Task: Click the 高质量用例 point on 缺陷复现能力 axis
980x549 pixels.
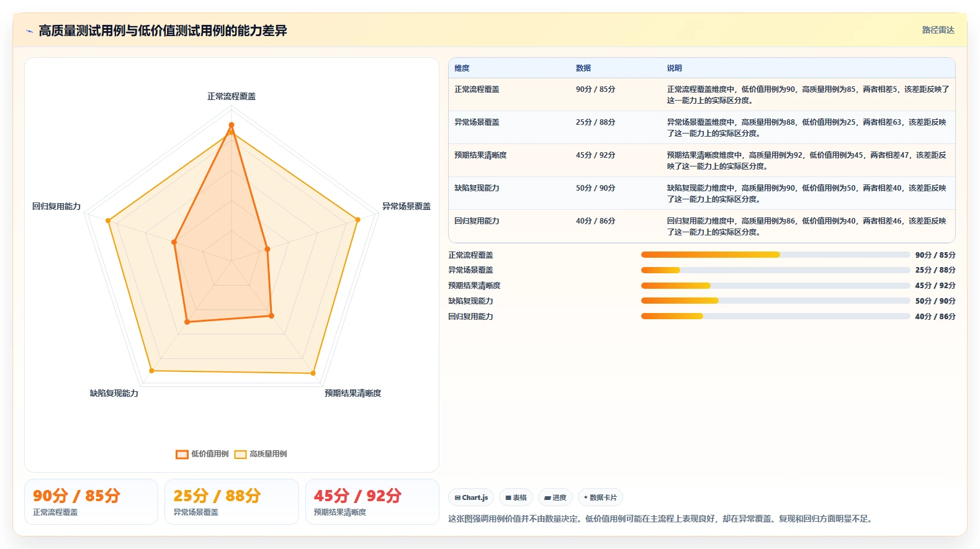Action: (151, 371)
